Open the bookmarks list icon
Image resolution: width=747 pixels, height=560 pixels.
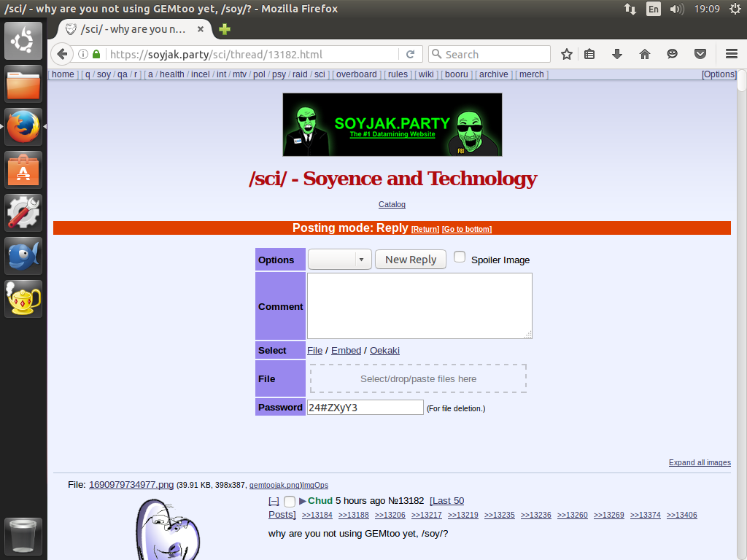tap(590, 55)
